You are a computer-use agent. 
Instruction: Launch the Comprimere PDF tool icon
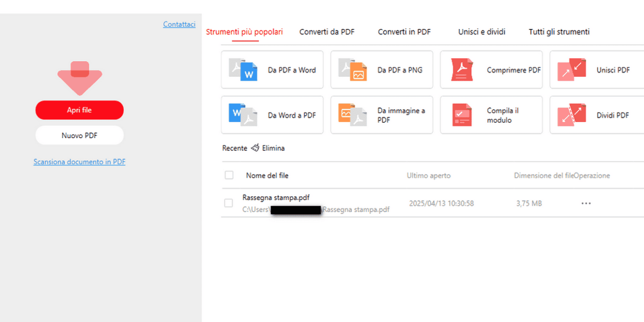click(x=462, y=69)
